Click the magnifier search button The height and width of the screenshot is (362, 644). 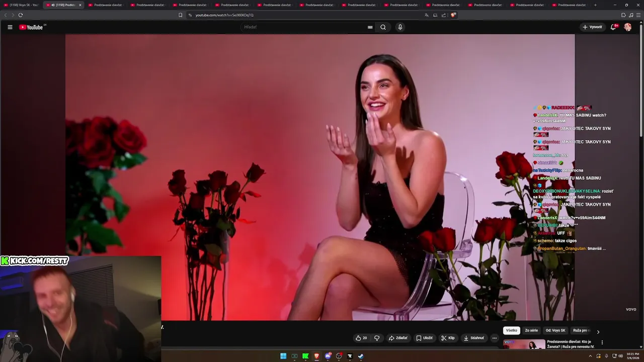click(x=383, y=27)
